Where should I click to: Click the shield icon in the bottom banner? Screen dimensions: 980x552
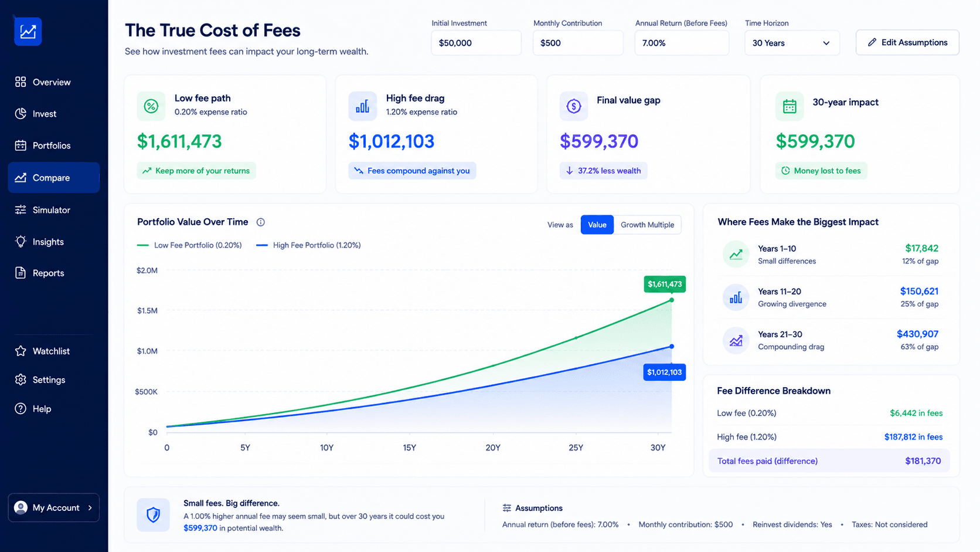pyautogui.click(x=153, y=514)
